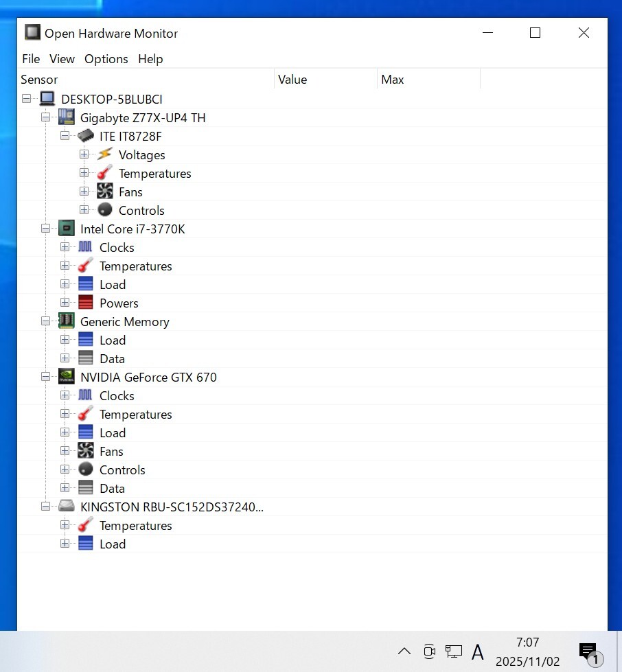Expand ITE IT8728F Temperatures node
This screenshot has width=622, height=672.
(84, 173)
